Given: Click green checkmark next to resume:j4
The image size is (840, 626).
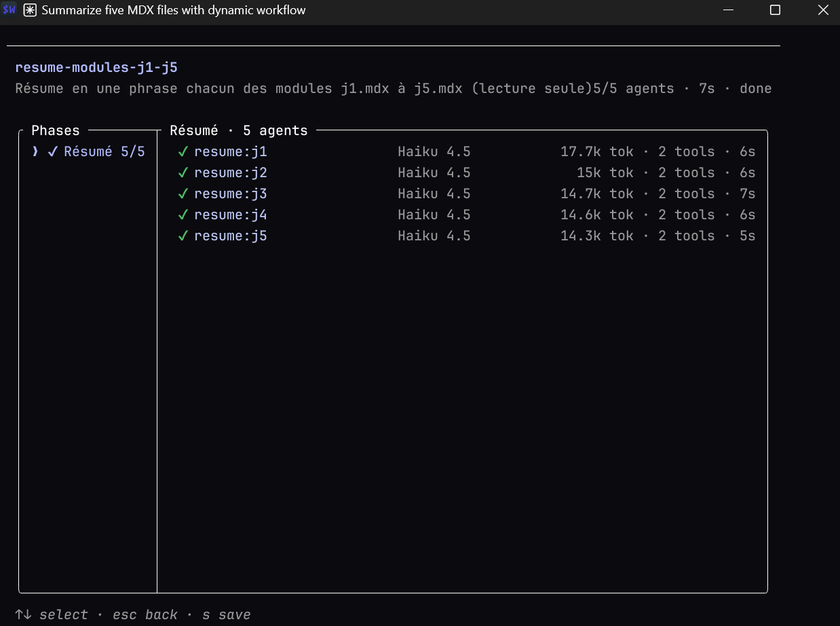Looking at the screenshot, I should pyautogui.click(x=183, y=215).
